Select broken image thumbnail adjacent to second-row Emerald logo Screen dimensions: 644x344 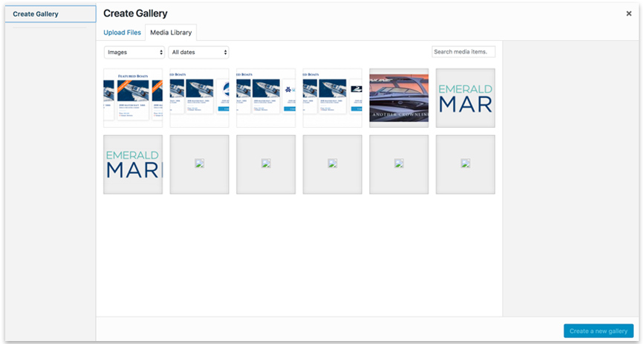[200, 164]
